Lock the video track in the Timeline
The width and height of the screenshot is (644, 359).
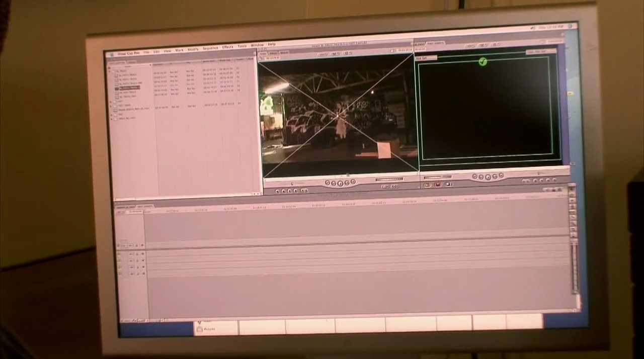pos(137,245)
